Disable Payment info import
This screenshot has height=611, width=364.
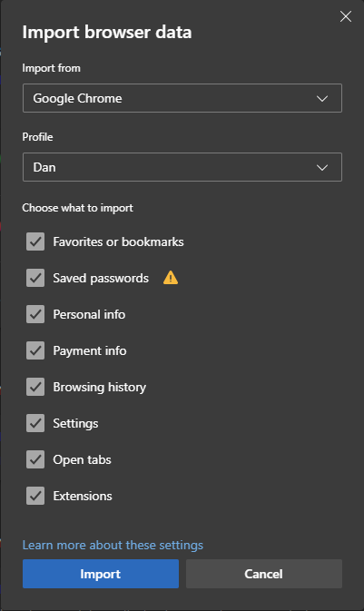(35, 350)
